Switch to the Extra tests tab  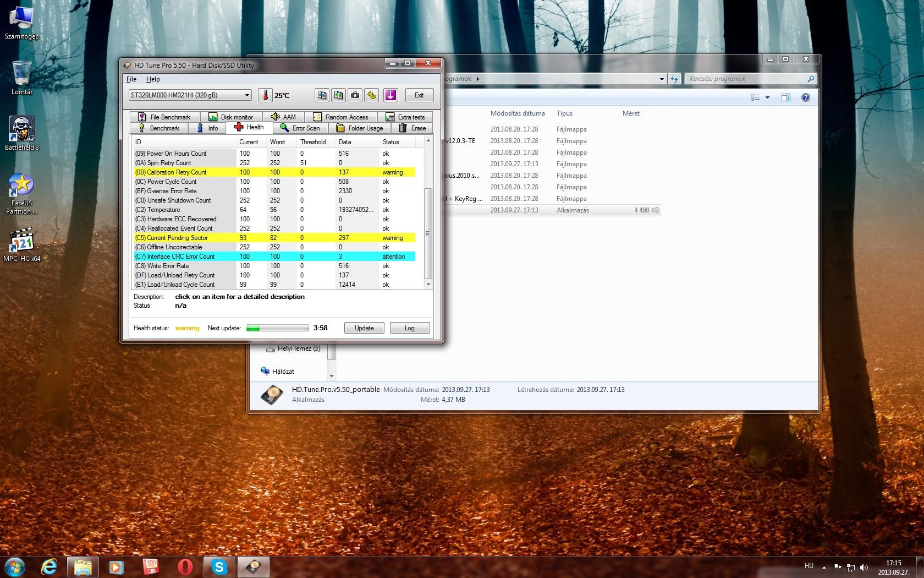405,117
